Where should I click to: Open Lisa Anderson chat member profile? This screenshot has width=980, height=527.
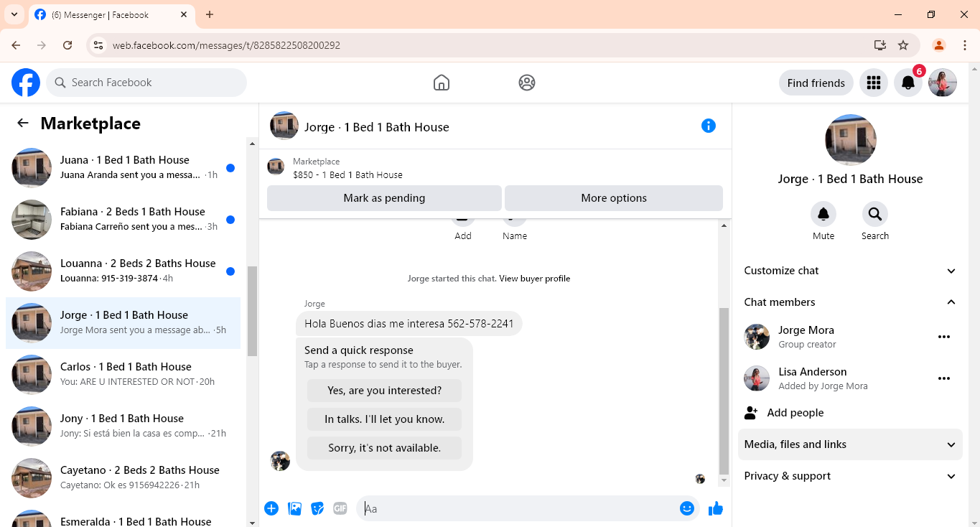813,378
